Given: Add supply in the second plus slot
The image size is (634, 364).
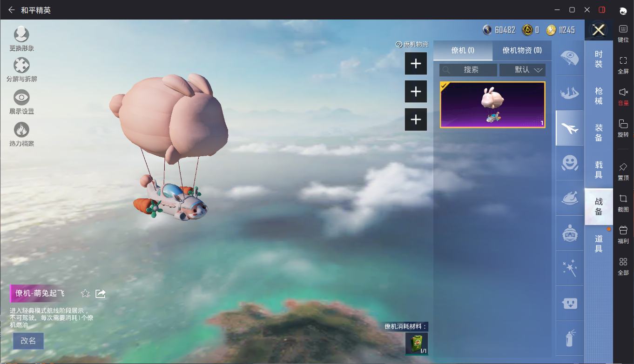Looking at the screenshot, I should coord(416,92).
